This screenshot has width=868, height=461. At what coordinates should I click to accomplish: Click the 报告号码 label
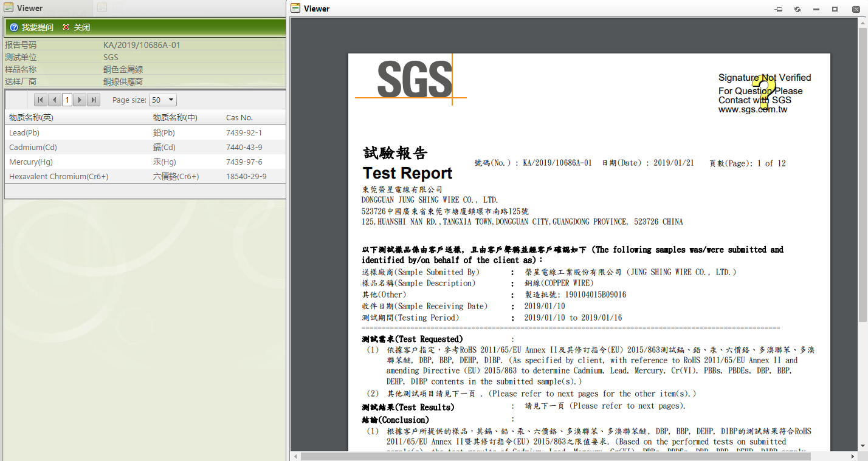21,45
